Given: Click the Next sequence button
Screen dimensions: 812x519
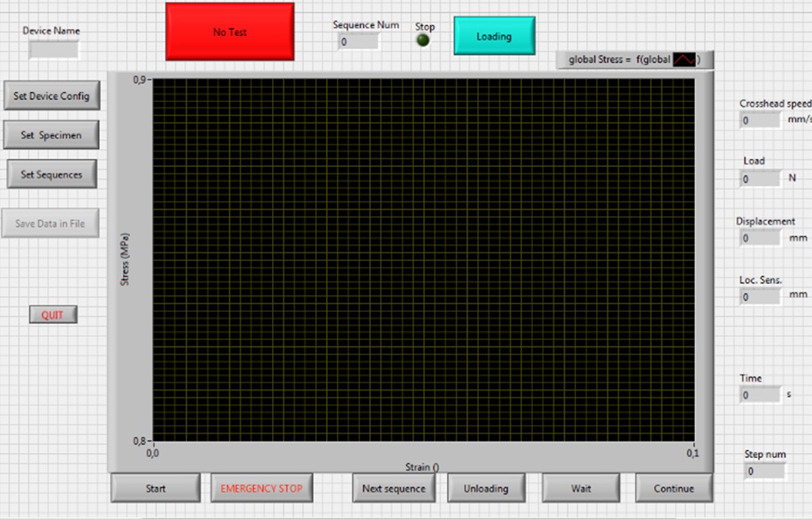Looking at the screenshot, I should [x=393, y=488].
